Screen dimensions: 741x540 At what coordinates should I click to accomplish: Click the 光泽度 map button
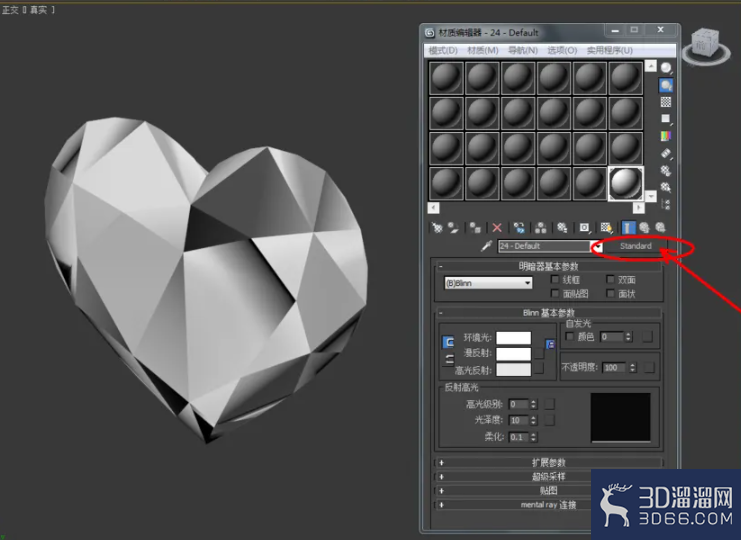coord(550,420)
